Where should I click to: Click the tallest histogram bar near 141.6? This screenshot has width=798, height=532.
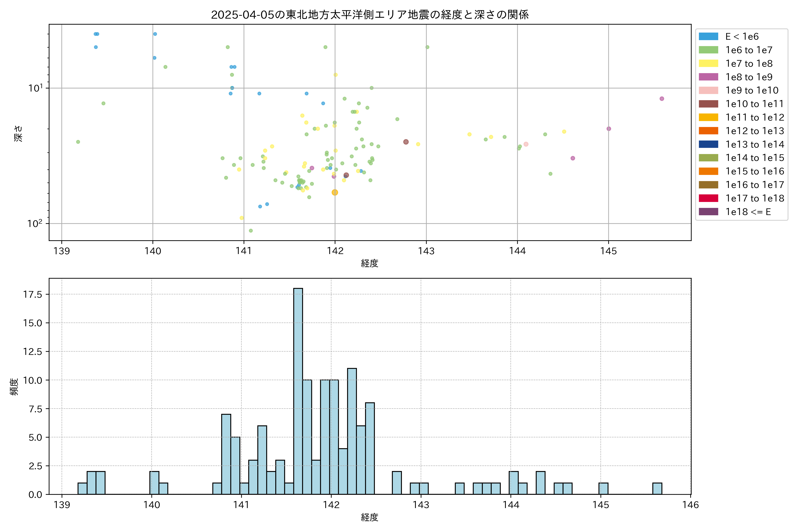pyautogui.click(x=298, y=390)
